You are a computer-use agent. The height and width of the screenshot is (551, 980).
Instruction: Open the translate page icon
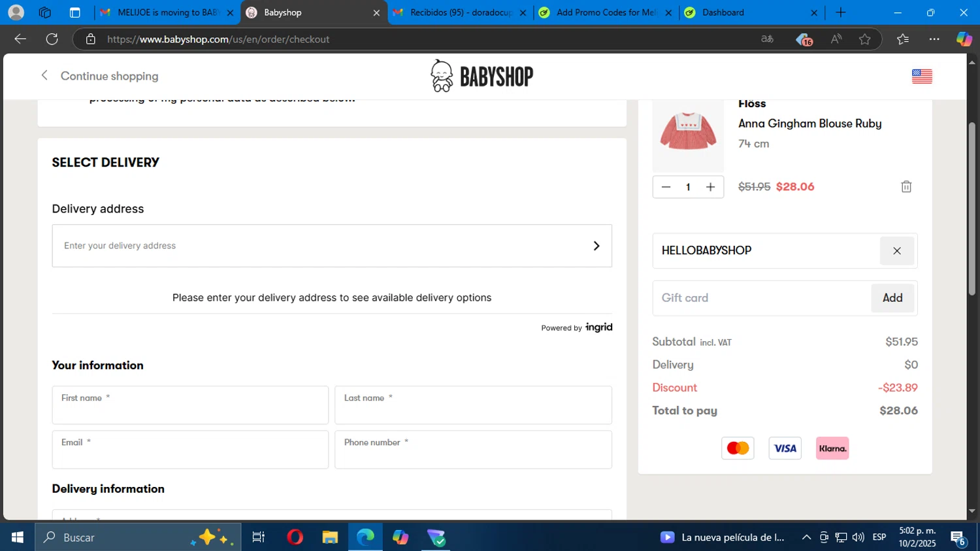click(767, 39)
